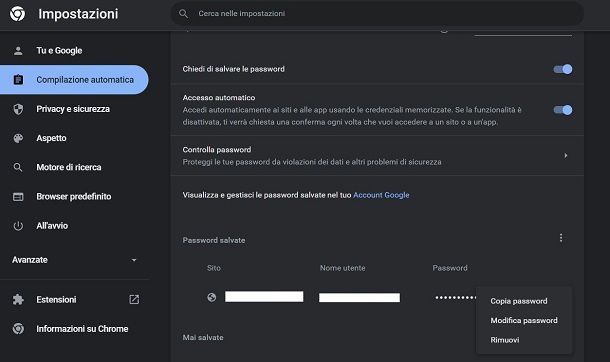Open Controlla password chevron arrow

point(566,156)
